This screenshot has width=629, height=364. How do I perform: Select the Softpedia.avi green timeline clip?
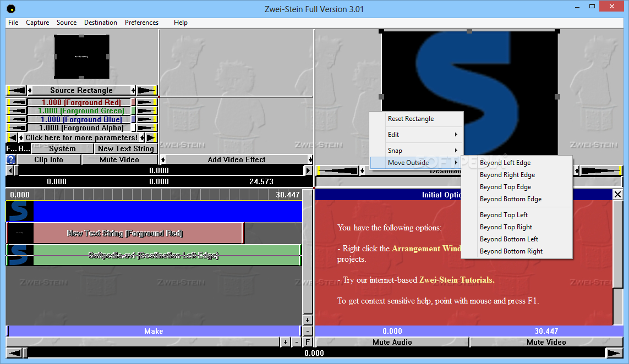pos(154,255)
